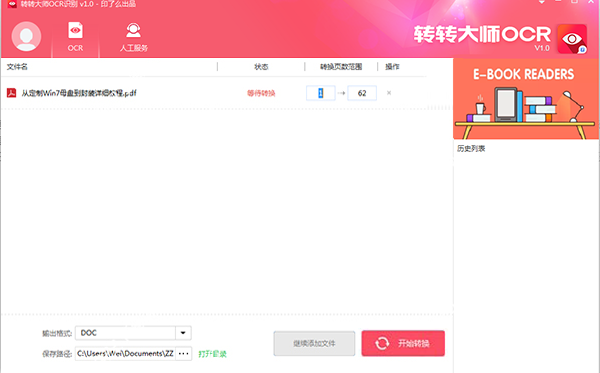The width and height of the screenshot is (600, 373).
Task: Click the 操作 column header
Action: 392,67
